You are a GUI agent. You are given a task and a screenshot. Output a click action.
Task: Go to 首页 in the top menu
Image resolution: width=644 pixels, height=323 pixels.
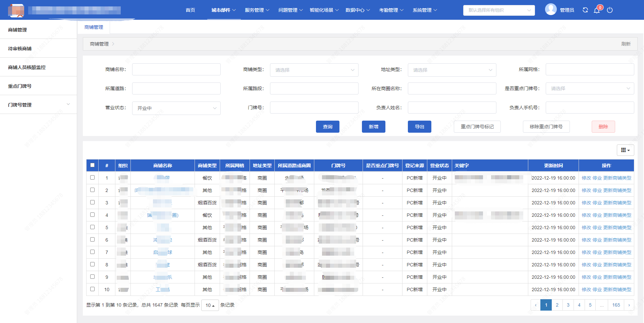(x=190, y=10)
